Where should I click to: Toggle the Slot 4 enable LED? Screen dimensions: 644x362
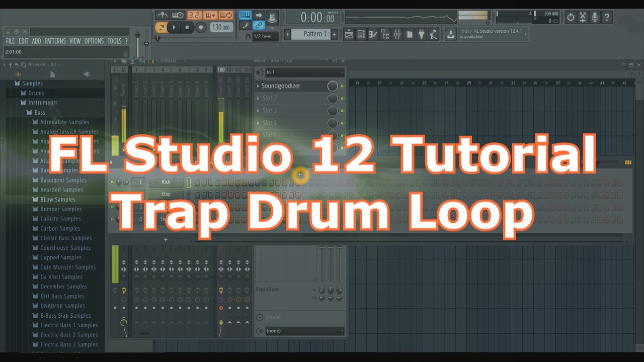[342, 123]
